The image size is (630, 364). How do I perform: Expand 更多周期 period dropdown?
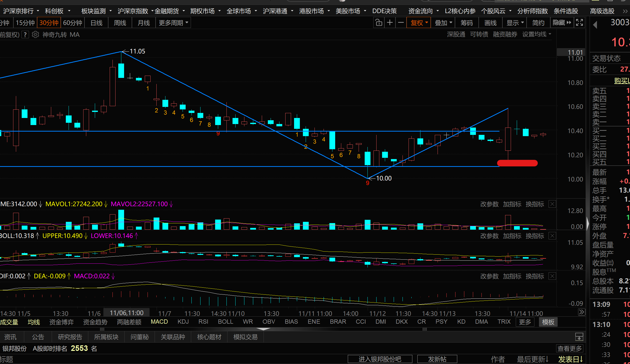pos(173,23)
